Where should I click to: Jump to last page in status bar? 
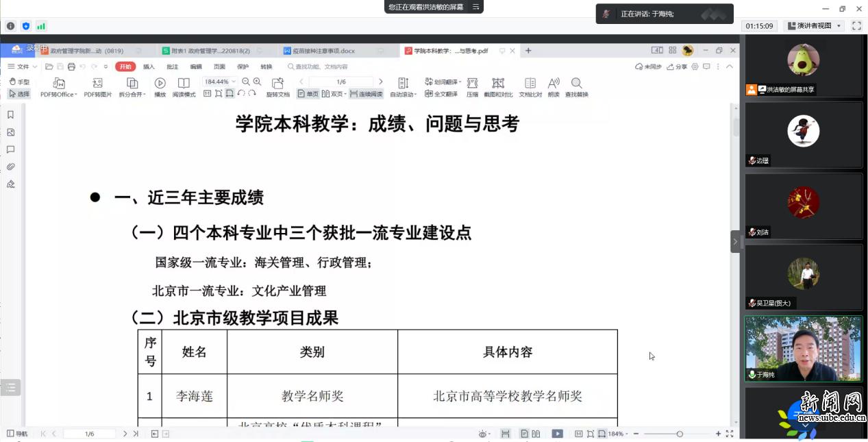(x=136, y=434)
